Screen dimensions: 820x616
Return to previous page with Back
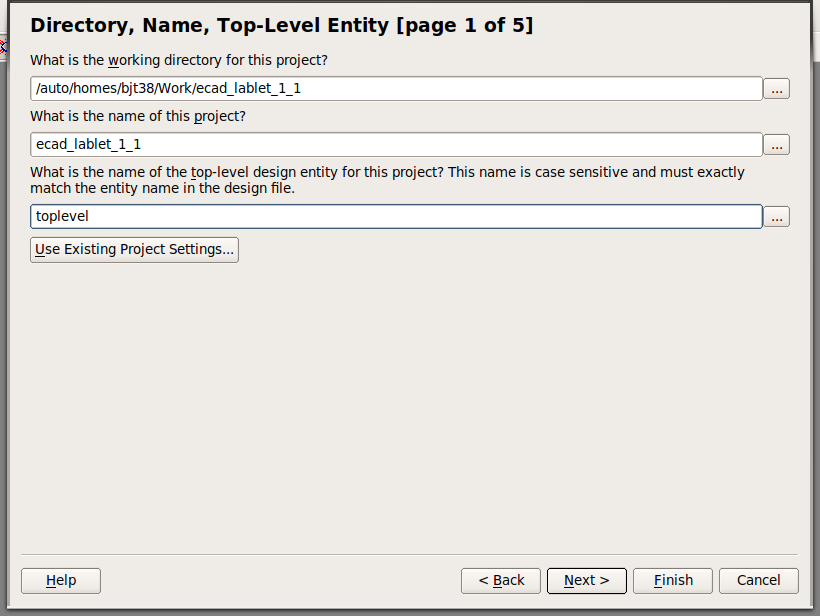click(501, 580)
